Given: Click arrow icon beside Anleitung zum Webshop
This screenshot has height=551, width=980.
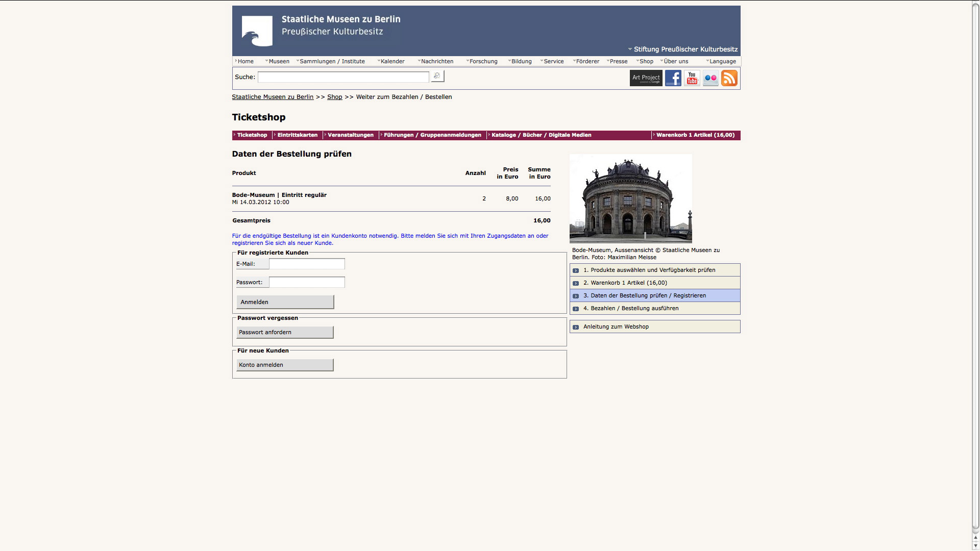Looking at the screenshot, I should [x=576, y=327].
